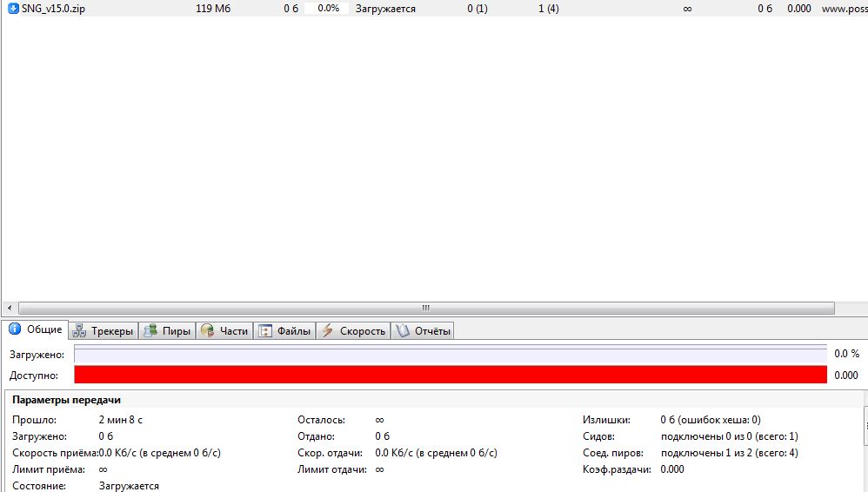Click the Скорость lightning icon
Image resolution: width=868 pixels, height=492 pixels.
click(327, 330)
